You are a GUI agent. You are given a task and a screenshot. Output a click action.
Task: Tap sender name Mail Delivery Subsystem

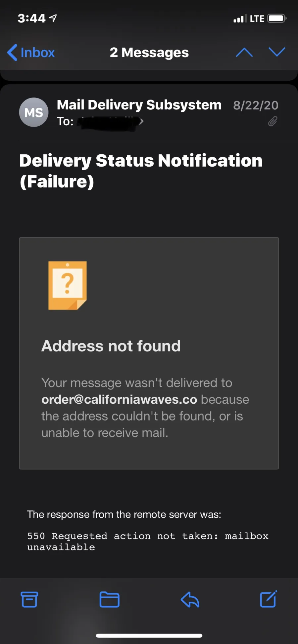(139, 105)
